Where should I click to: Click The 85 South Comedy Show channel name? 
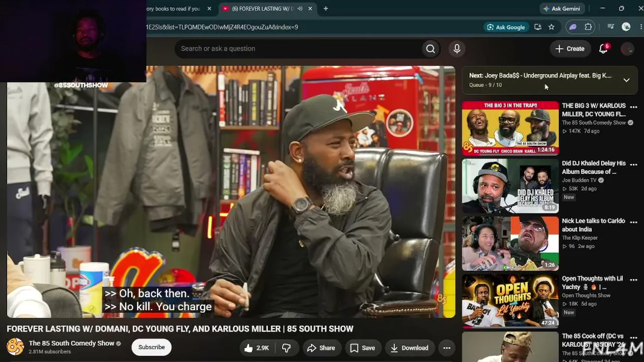71,343
